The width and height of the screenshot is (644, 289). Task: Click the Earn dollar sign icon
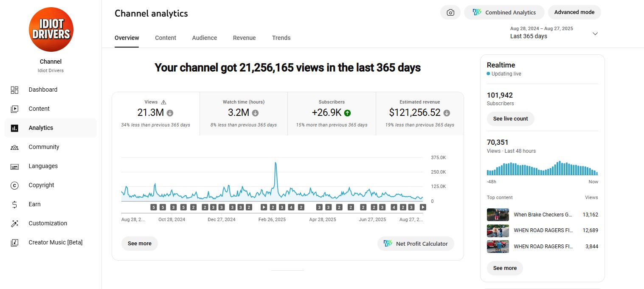point(14,204)
